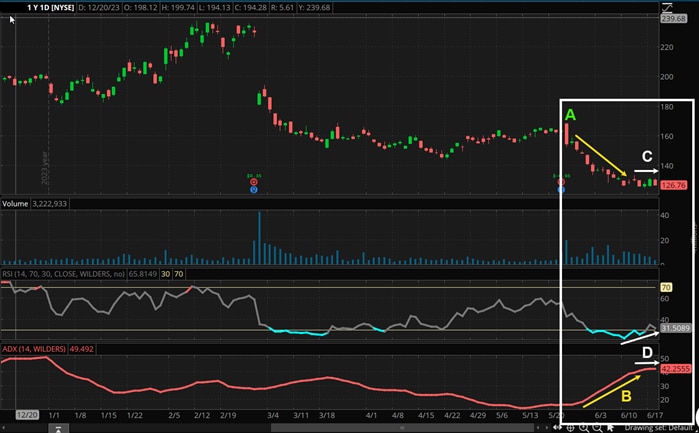This screenshot has height=433, width=699.
Task: Click the O: 198.12 open price readout
Action: [144, 8]
